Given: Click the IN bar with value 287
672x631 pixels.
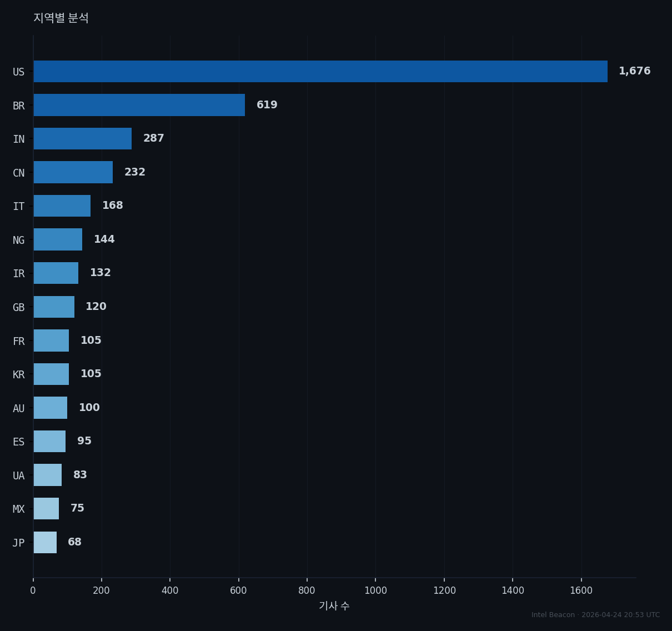Looking at the screenshot, I should [83, 139].
